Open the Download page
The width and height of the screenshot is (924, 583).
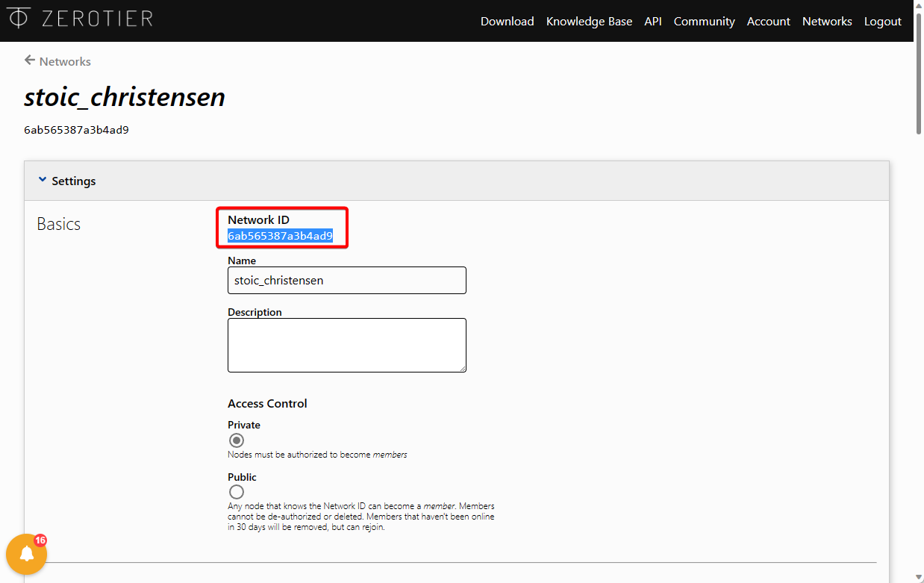click(x=508, y=21)
